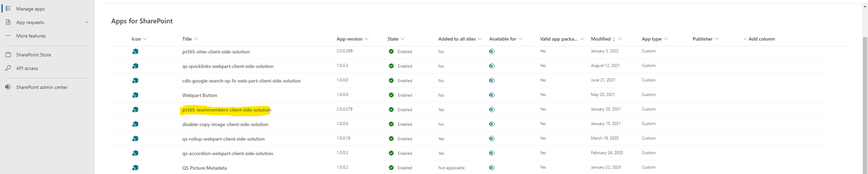Open cdb-google-search-sp-fx-web-part app
Screen dimensions: 868x174
coord(241,81)
